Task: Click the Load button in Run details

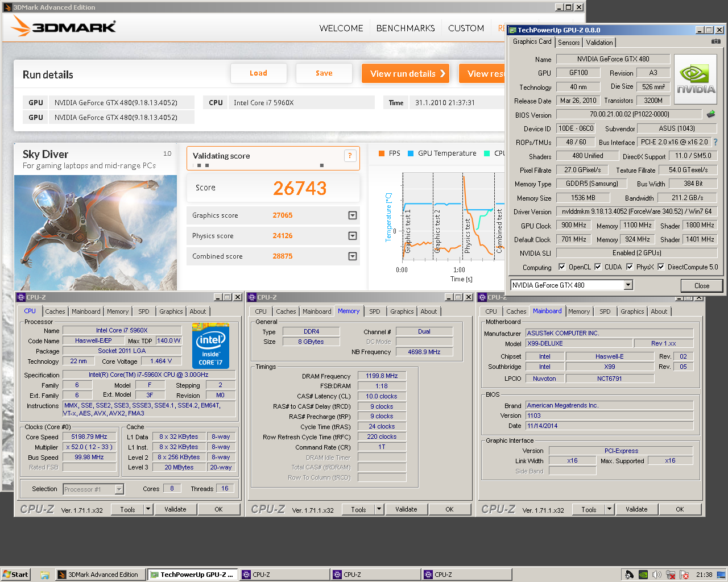Action: coord(258,73)
